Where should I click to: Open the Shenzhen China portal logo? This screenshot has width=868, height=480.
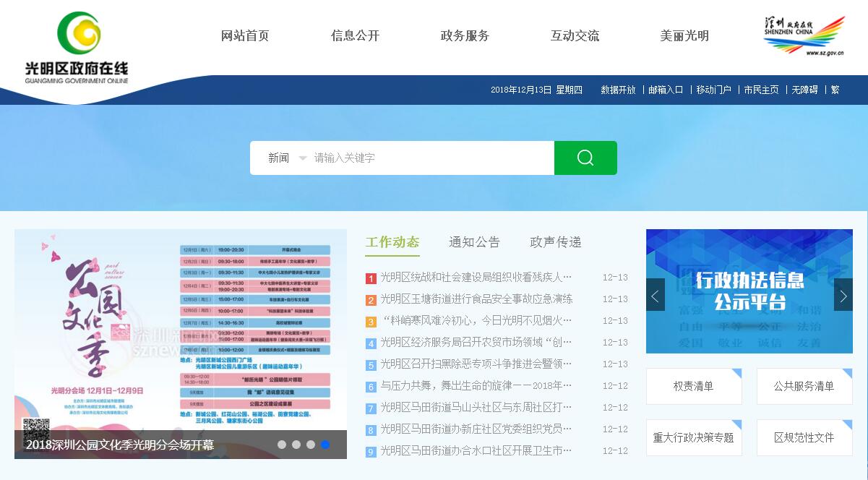tap(803, 35)
